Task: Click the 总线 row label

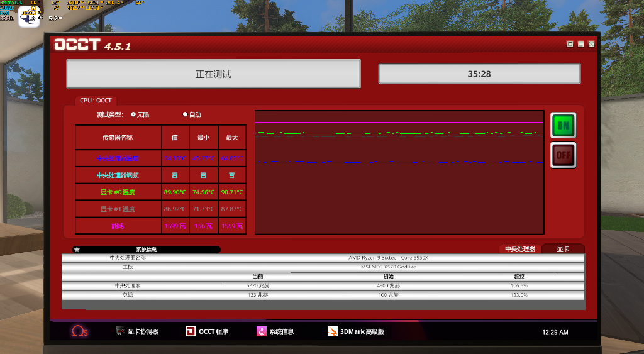Action: pyautogui.click(x=128, y=295)
